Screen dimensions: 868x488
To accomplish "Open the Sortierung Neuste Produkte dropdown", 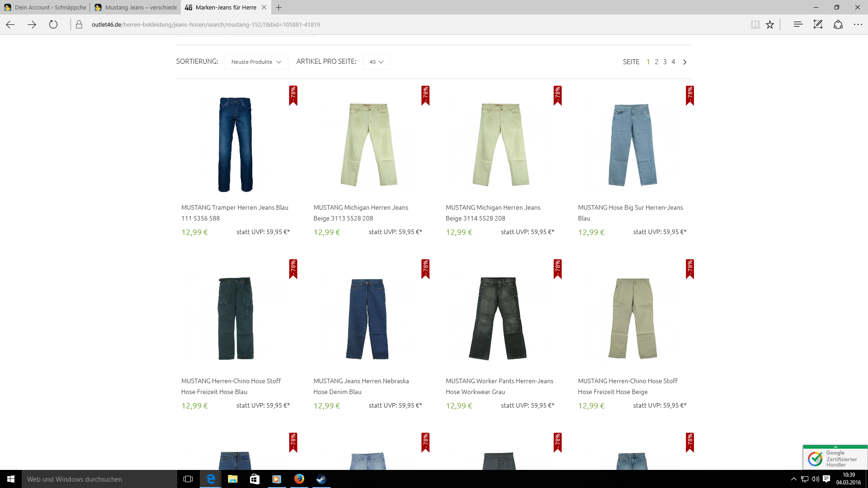I will pyautogui.click(x=256, y=62).
